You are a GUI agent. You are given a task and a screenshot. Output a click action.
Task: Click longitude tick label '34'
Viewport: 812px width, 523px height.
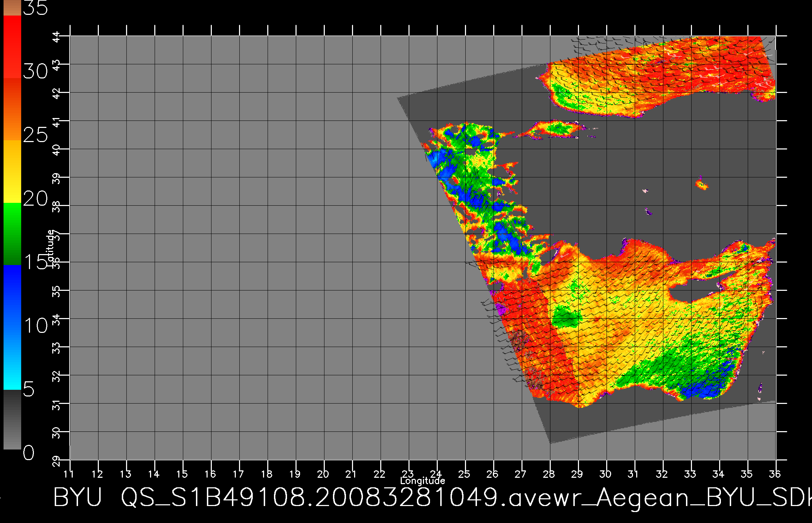pyautogui.click(x=718, y=474)
